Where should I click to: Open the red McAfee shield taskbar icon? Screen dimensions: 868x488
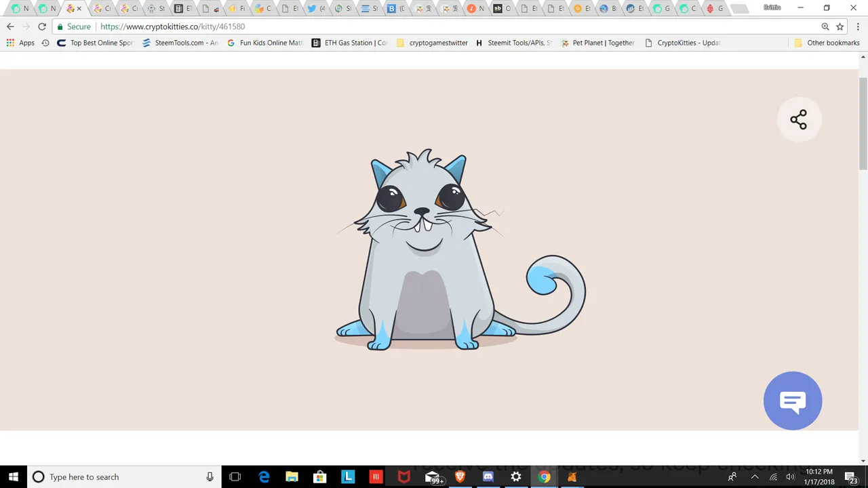pos(404,476)
